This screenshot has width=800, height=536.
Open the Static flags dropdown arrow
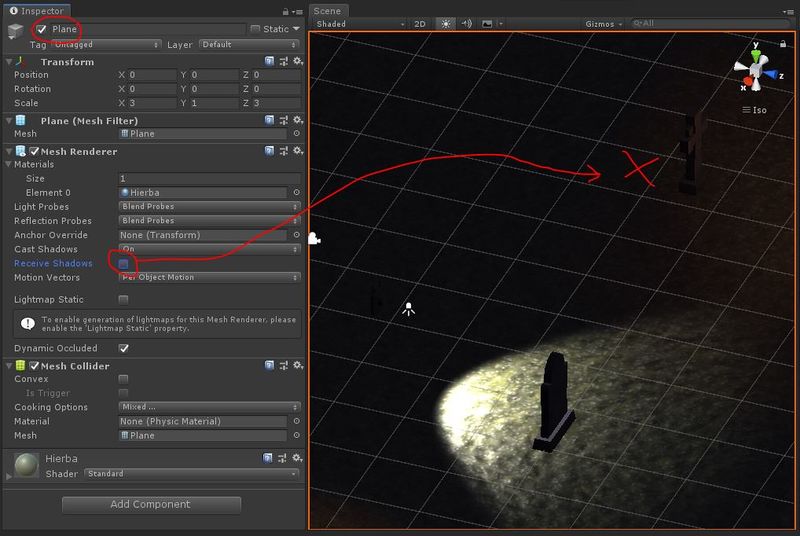pos(296,29)
